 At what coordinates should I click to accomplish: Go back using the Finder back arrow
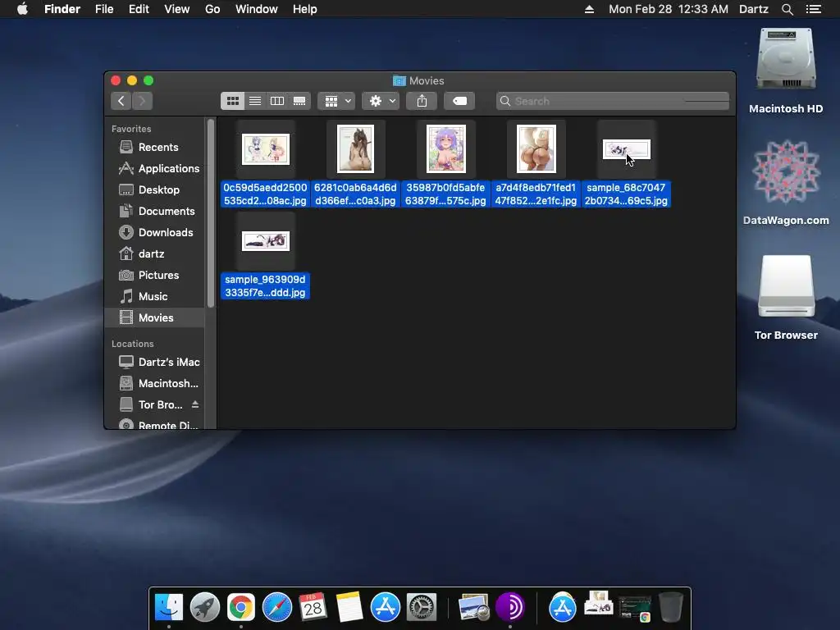121,101
